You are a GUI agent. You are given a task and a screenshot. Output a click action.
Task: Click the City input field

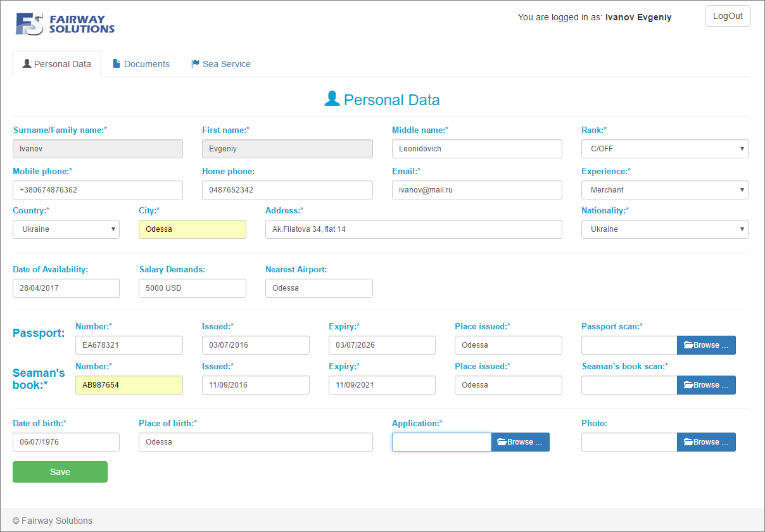click(x=193, y=229)
